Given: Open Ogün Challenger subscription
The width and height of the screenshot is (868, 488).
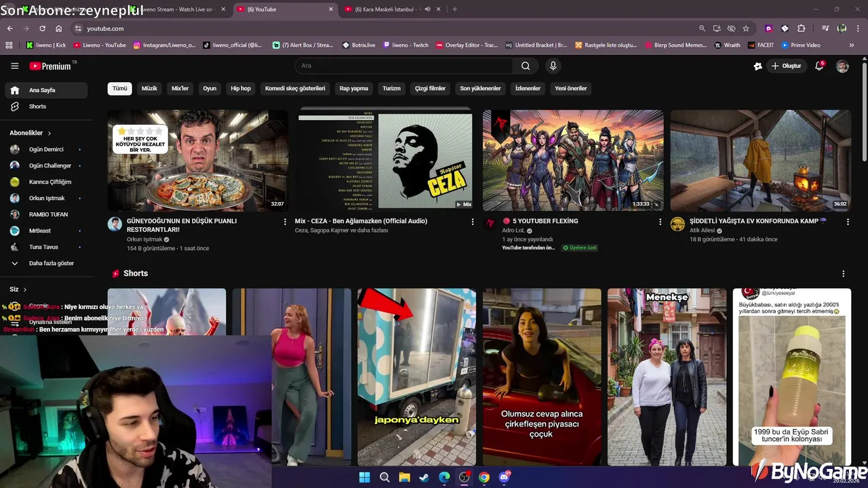Looking at the screenshot, I should pos(46,165).
